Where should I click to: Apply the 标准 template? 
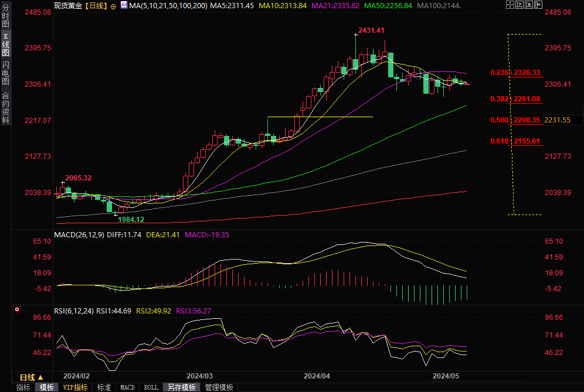(x=104, y=387)
